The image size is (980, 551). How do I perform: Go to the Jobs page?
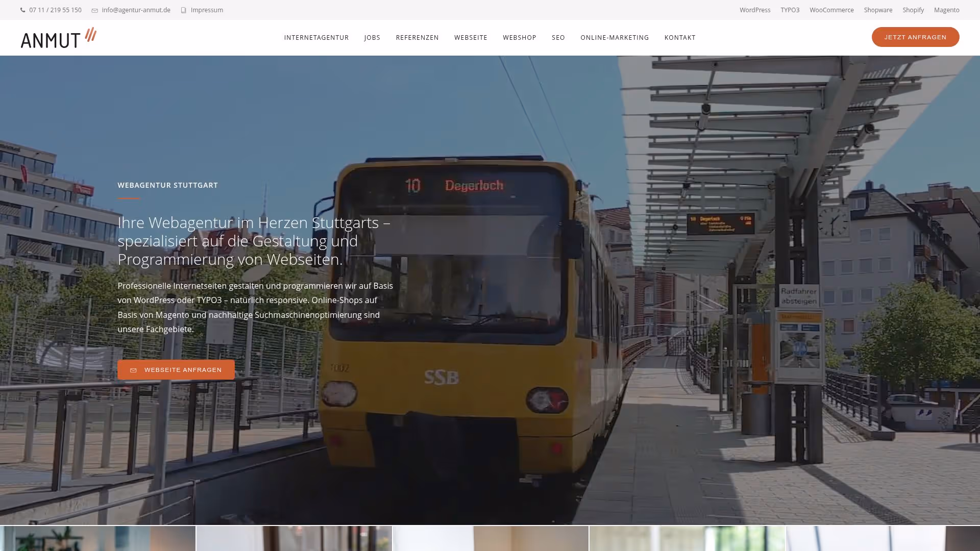372,38
